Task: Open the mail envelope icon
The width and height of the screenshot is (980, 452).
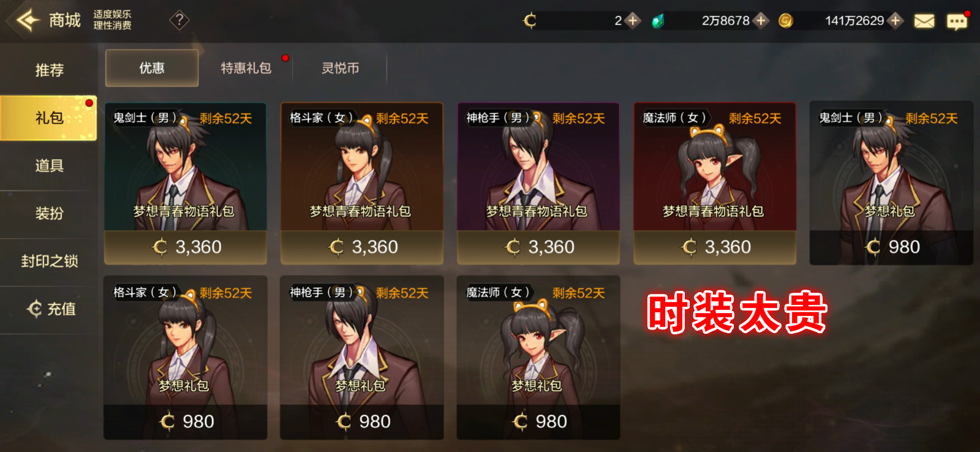Action: point(924,21)
